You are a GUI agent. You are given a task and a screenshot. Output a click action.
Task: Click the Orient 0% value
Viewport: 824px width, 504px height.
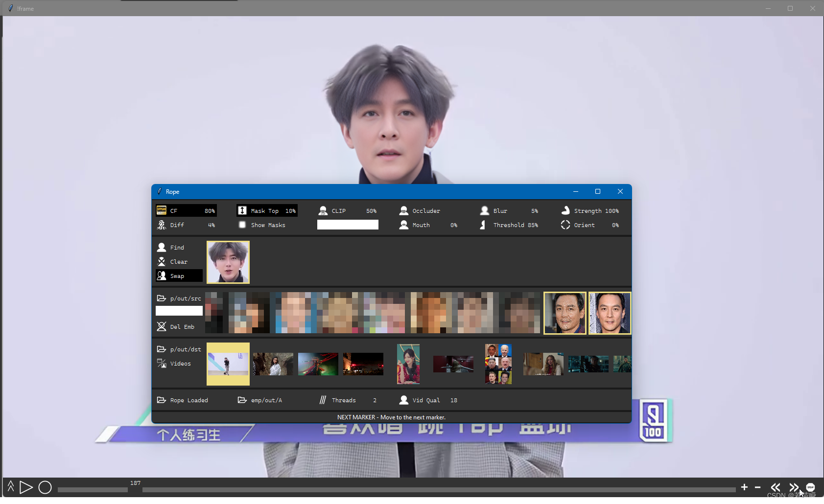pos(615,225)
